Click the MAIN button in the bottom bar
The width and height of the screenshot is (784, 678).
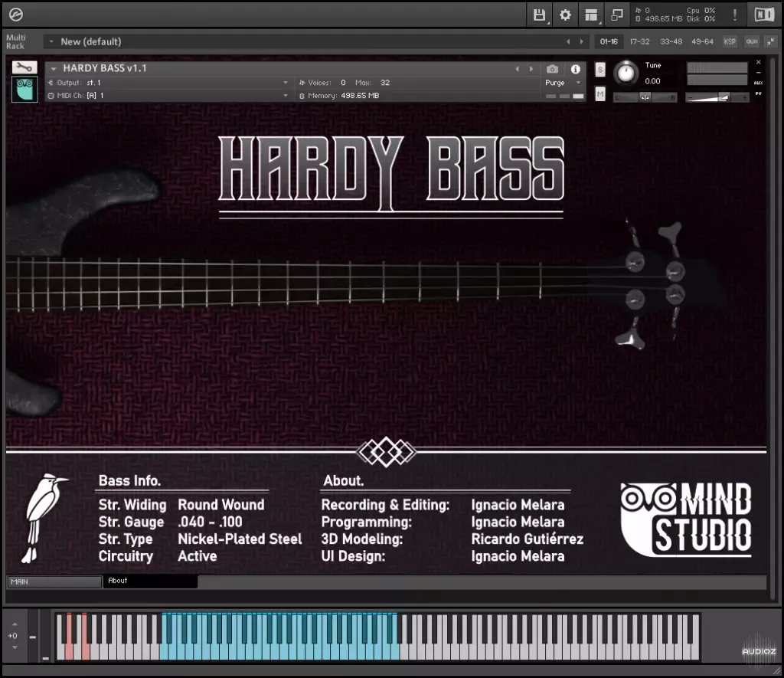52,581
